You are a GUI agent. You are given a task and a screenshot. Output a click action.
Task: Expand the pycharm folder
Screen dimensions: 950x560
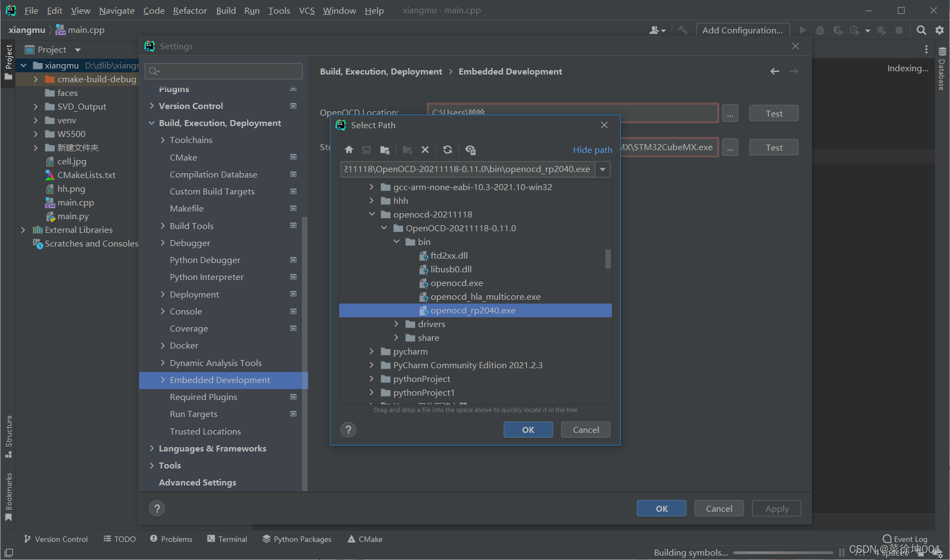[371, 351]
